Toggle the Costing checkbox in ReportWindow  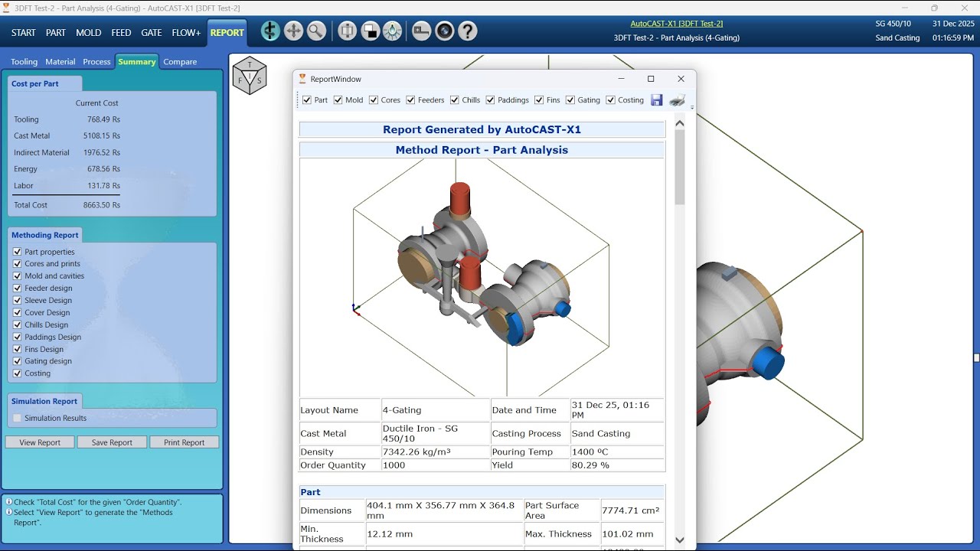tap(611, 100)
